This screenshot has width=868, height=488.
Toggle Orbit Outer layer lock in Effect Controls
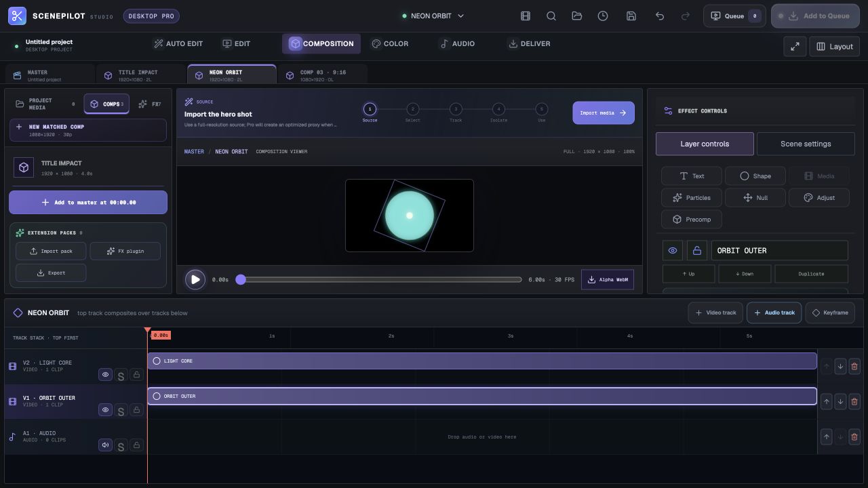(696, 250)
